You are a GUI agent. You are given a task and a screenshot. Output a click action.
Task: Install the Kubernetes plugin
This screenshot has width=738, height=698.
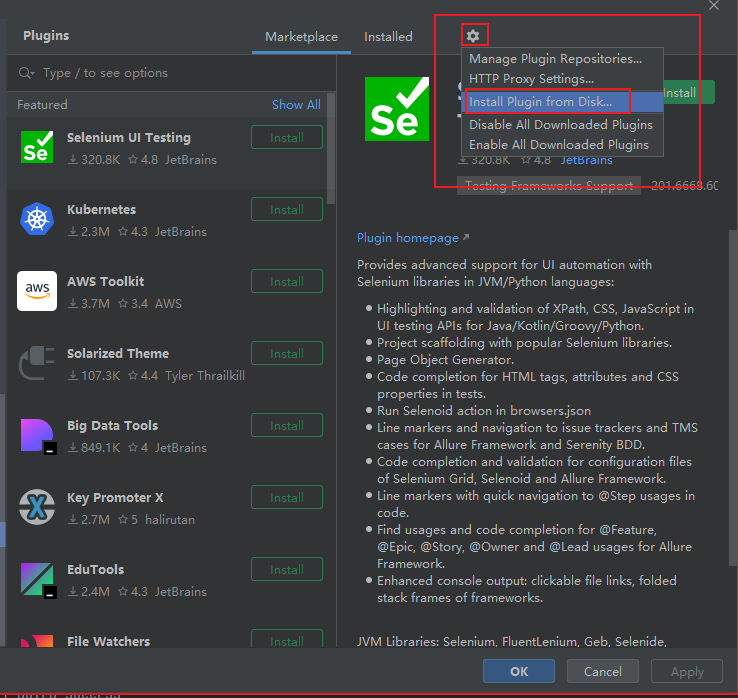pyautogui.click(x=287, y=209)
